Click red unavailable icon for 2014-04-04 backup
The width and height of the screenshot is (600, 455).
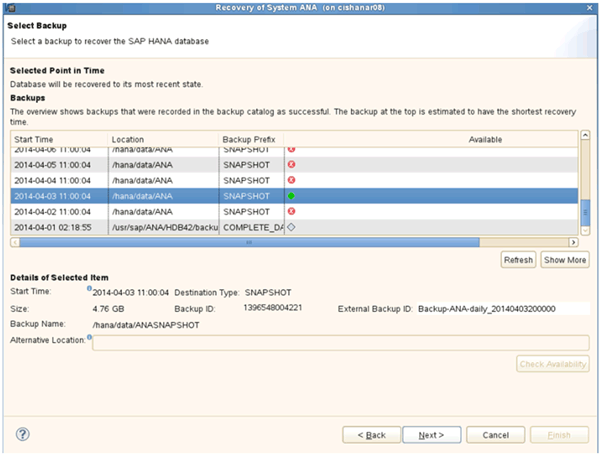point(291,180)
